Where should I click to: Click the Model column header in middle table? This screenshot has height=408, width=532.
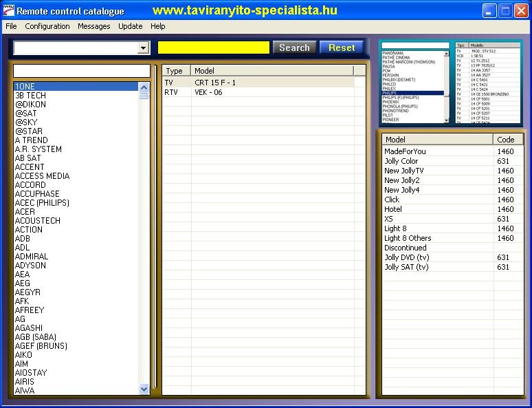pos(272,71)
